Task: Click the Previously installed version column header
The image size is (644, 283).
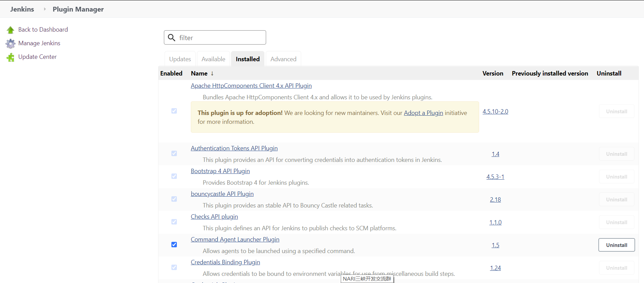Action: (550, 73)
